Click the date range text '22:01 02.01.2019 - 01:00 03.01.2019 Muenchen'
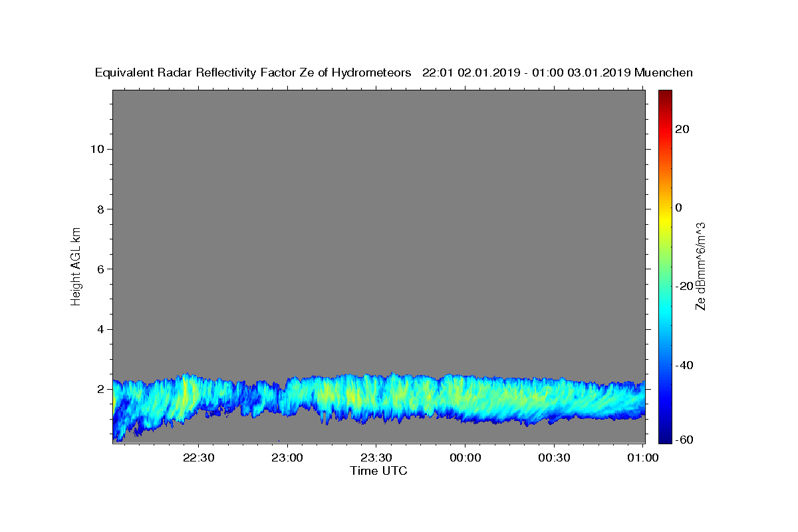 tap(558, 73)
